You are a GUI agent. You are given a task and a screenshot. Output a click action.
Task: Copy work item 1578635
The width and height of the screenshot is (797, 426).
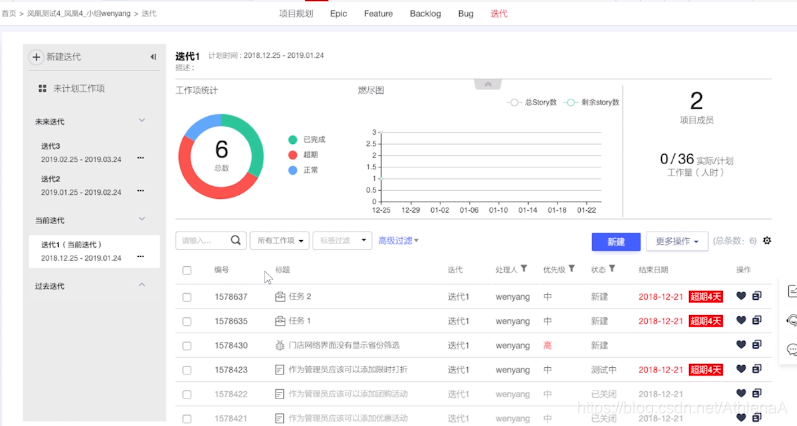tap(757, 320)
